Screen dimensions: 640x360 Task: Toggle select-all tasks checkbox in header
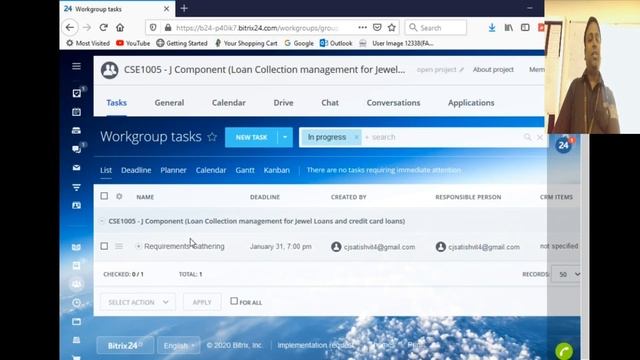[104, 196]
